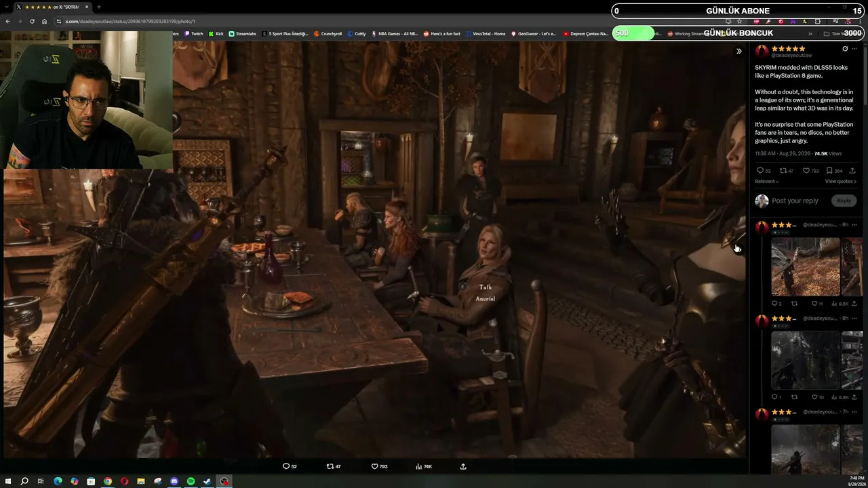Screen dimensions: 868x488
Task: Open File Explorer from the taskbar
Action: pos(141,481)
